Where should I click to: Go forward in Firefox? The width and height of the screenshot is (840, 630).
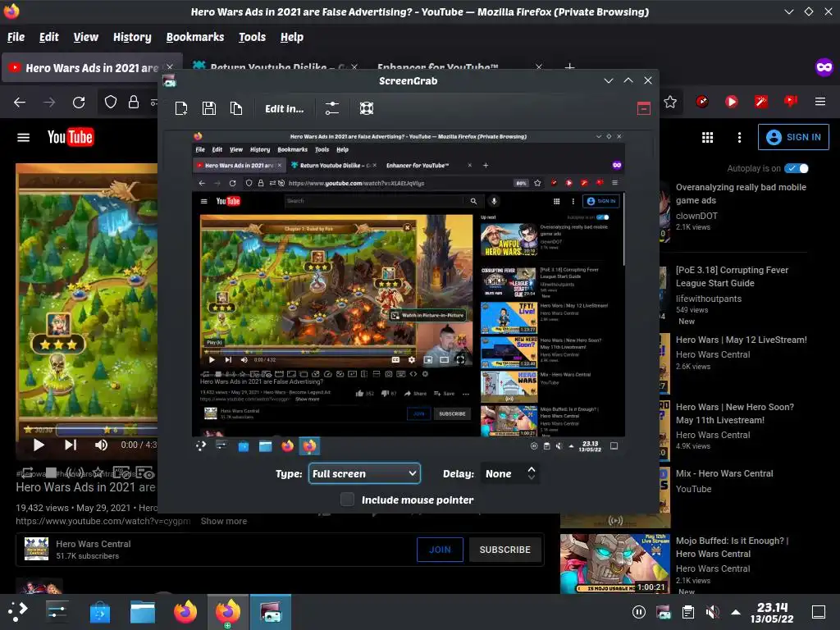click(49, 102)
